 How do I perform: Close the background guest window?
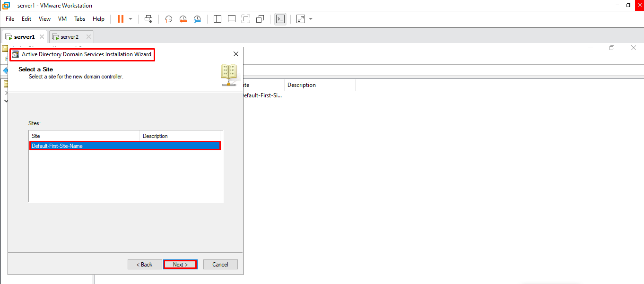pos(634,48)
